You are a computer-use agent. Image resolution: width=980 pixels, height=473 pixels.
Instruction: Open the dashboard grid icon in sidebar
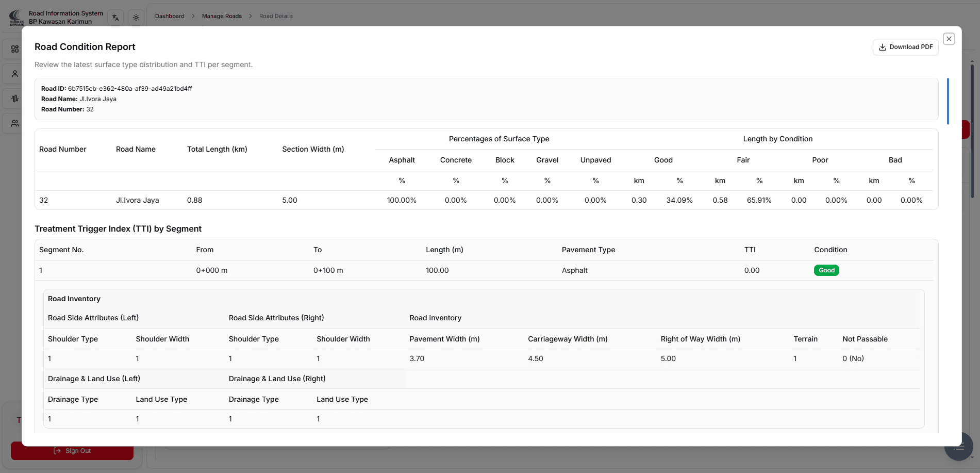point(15,49)
